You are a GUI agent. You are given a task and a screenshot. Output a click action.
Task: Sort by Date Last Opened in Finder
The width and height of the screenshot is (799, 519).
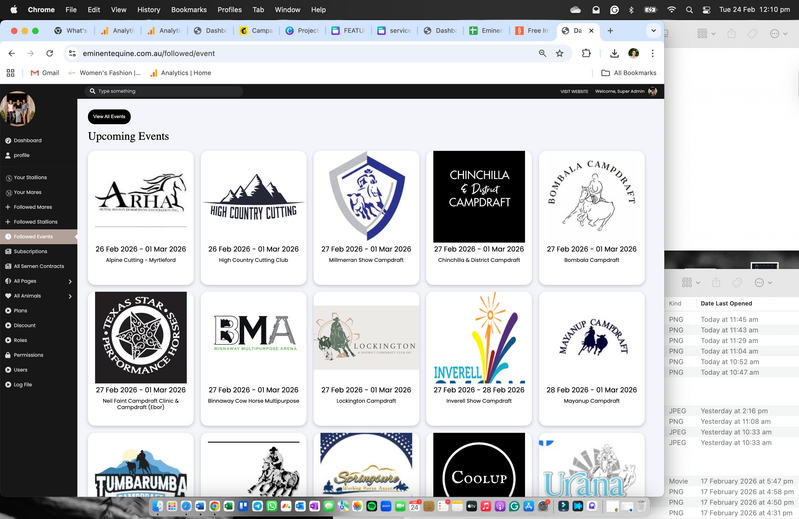[x=726, y=304]
